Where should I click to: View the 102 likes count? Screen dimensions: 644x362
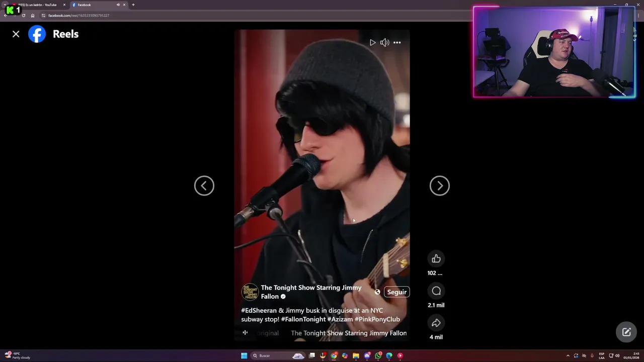435,273
